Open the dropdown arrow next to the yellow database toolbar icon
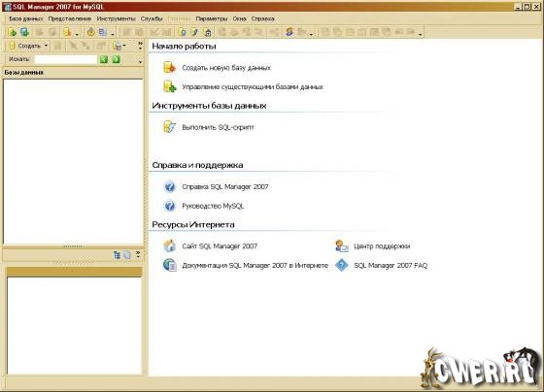Image resolution: width=544 pixels, height=392 pixels. (x=77, y=34)
